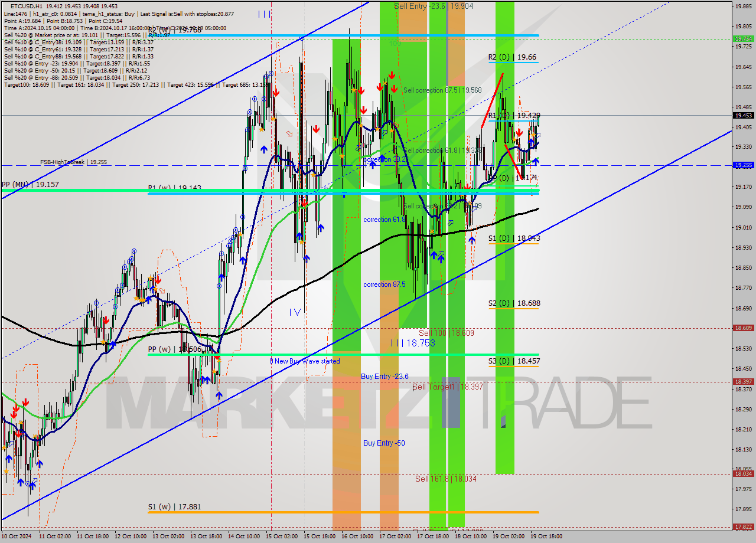Select the 19.010 price axis value
The image size is (756, 543).
[x=743, y=227]
